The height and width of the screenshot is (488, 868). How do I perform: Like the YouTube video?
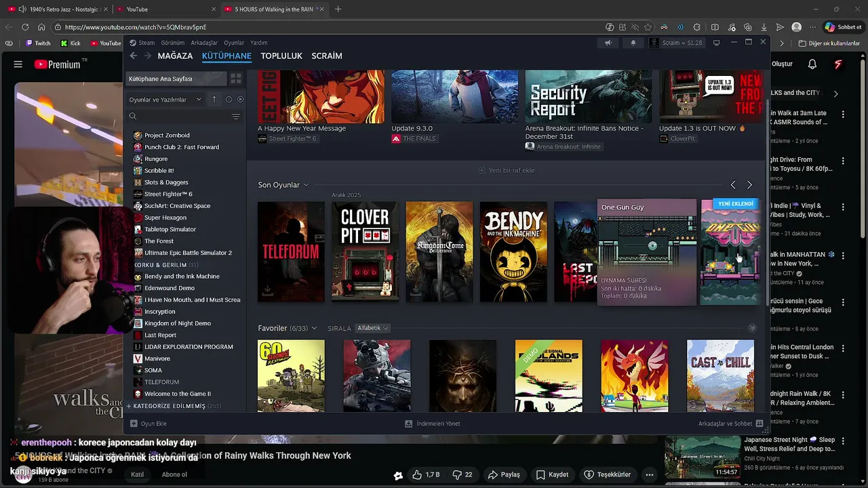(426, 474)
